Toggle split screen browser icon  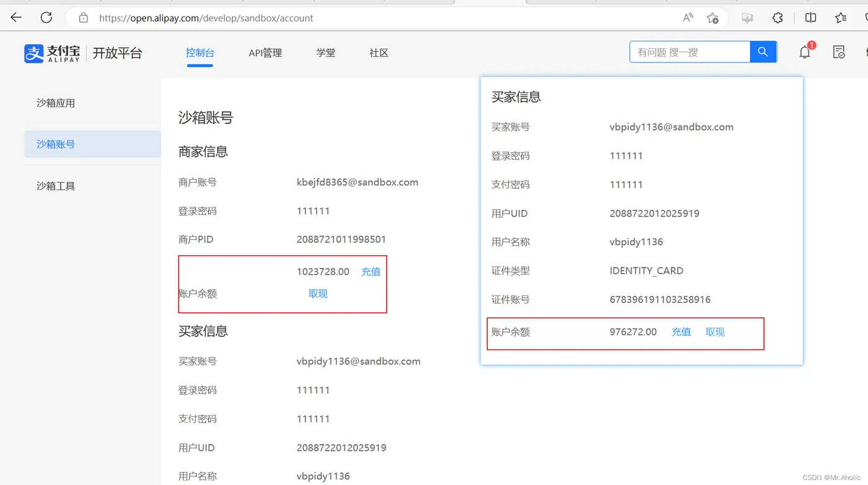(810, 18)
